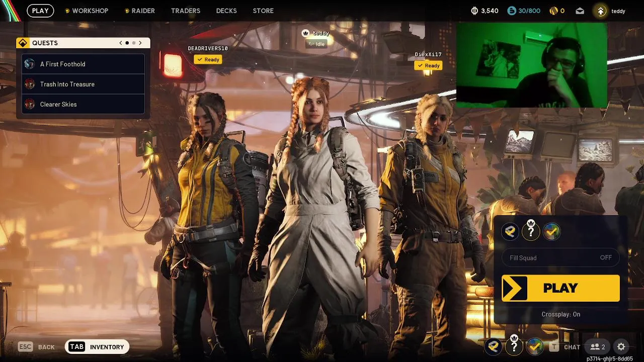Click the Trash Into Treasure quest-giver icon
Screen dimensions: 644x362
(30, 84)
